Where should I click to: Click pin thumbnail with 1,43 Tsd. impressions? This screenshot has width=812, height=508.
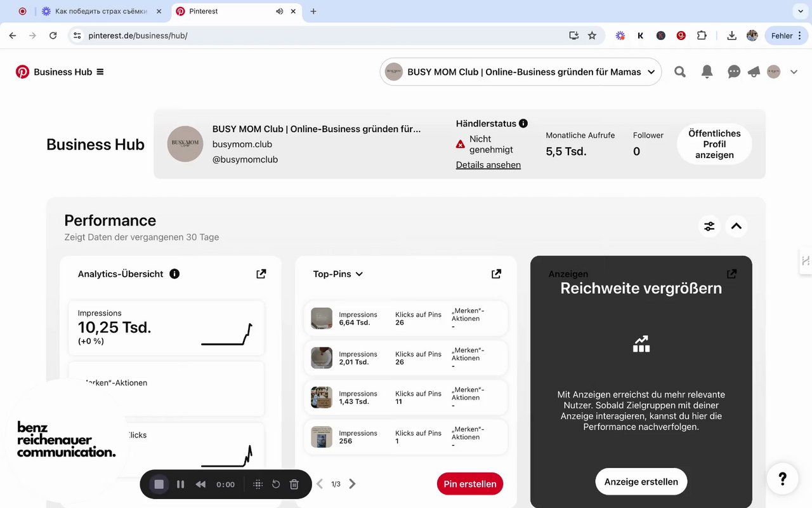(x=322, y=397)
